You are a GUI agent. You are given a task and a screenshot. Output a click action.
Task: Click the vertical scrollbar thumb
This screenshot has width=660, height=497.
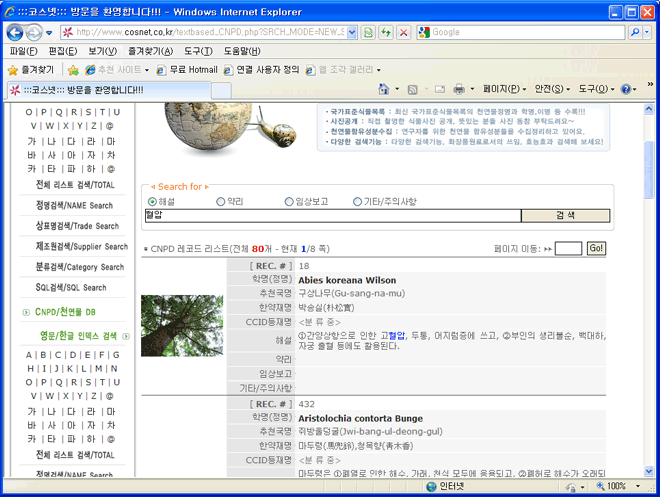(x=649, y=170)
